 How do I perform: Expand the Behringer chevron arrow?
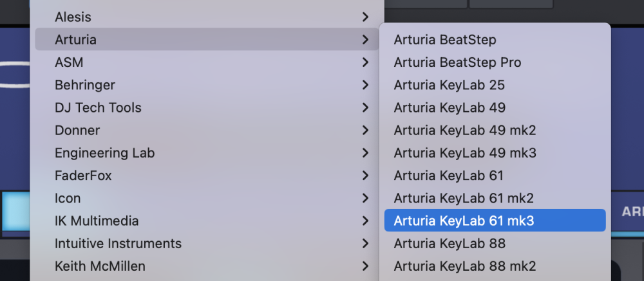pyautogui.click(x=366, y=85)
